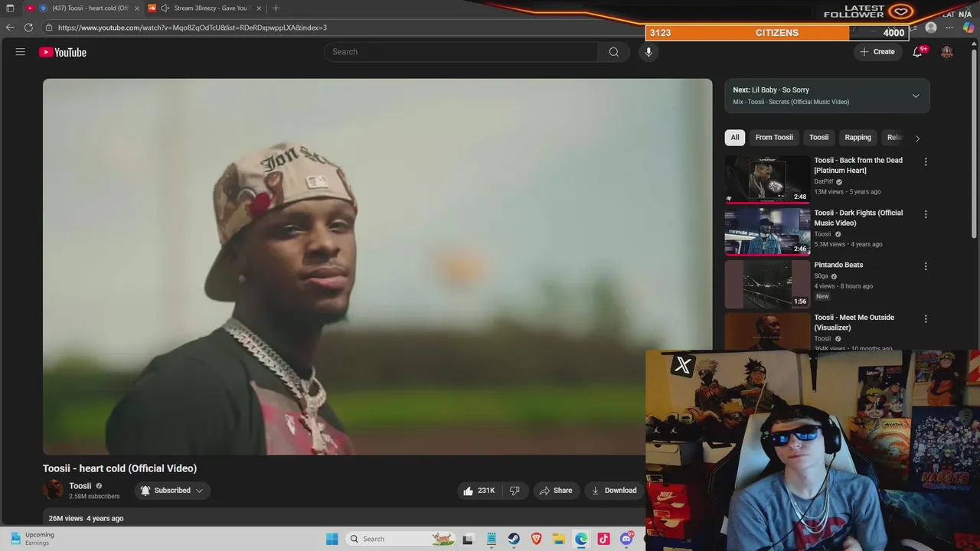The width and height of the screenshot is (980, 551).
Task: Click '2.58M subscribers' text
Action: click(94, 497)
